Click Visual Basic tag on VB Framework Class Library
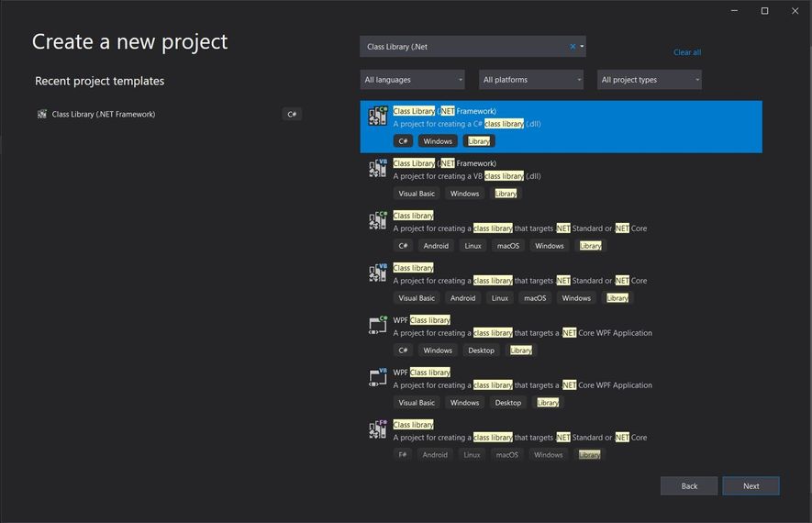812x523 pixels. tap(417, 194)
